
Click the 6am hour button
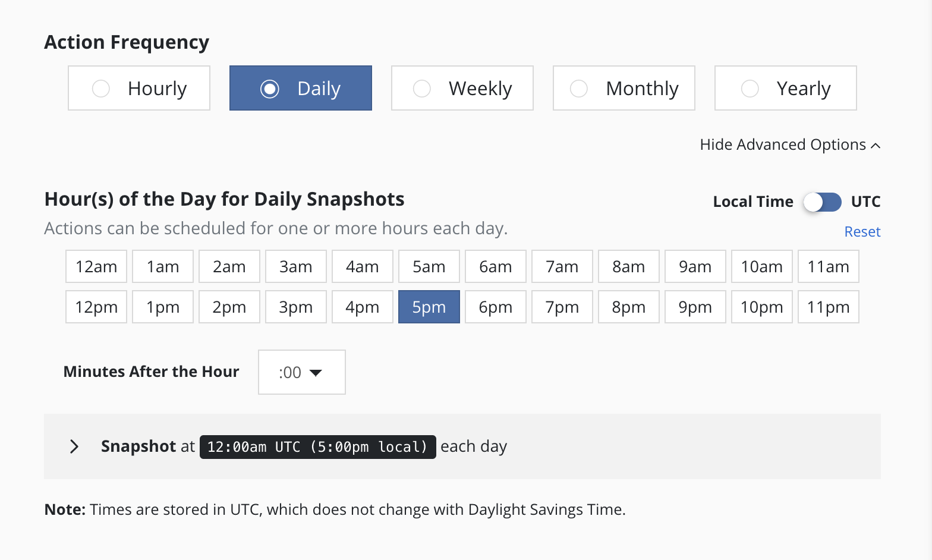coord(495,267)
